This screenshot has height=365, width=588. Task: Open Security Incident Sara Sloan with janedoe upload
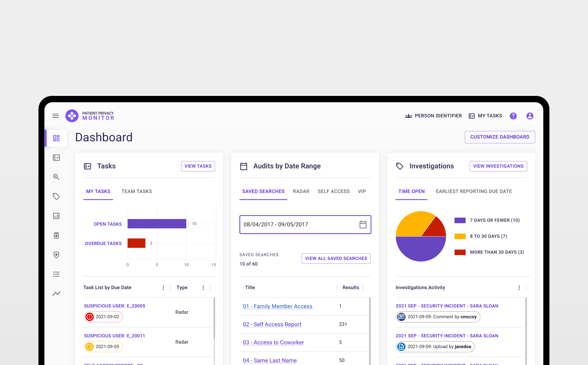[447, 336]
